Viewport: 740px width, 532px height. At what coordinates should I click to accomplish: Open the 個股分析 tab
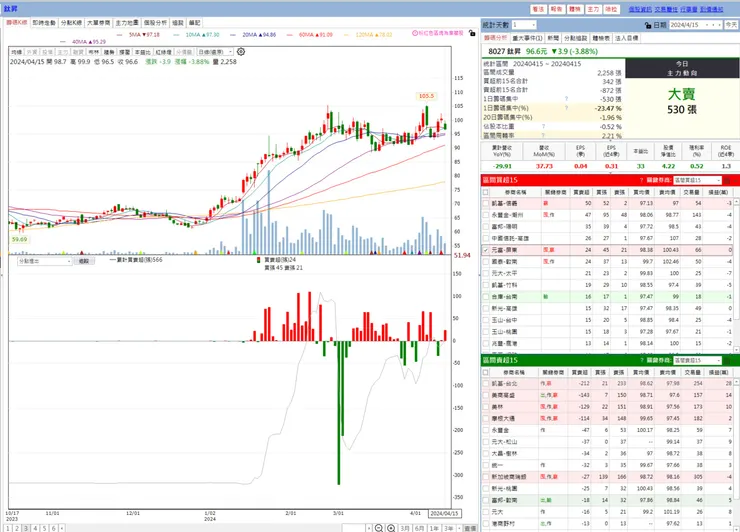[155, 23]
